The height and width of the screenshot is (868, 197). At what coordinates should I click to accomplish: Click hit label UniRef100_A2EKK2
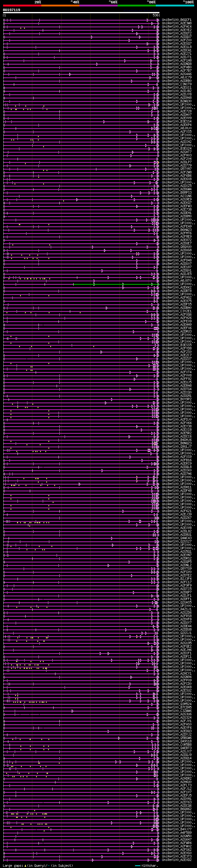click(x=176, y=287)
